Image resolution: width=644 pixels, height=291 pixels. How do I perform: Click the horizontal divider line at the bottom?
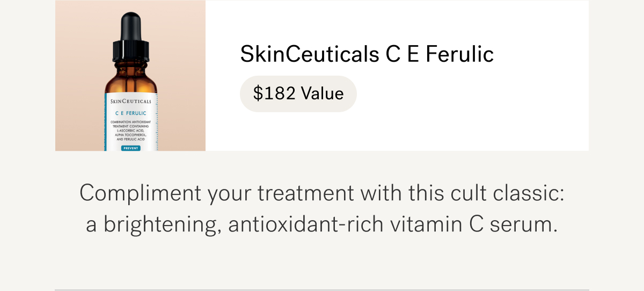(322, 290)
